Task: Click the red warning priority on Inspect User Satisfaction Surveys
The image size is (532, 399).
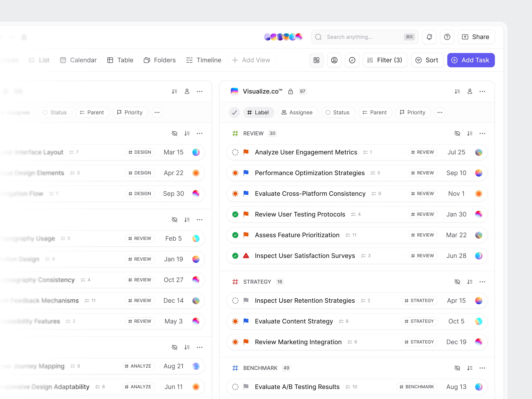Action: click(x=246, y=256)
